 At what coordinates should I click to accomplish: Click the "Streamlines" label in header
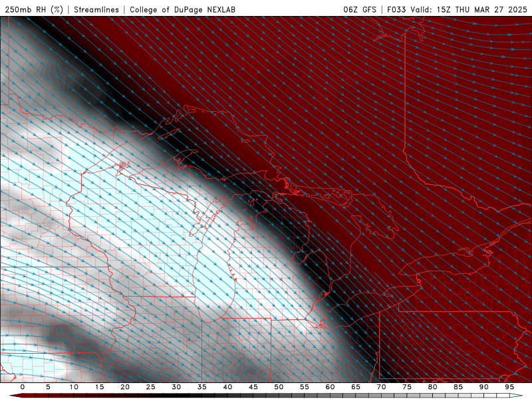click(x=96, y=9)
